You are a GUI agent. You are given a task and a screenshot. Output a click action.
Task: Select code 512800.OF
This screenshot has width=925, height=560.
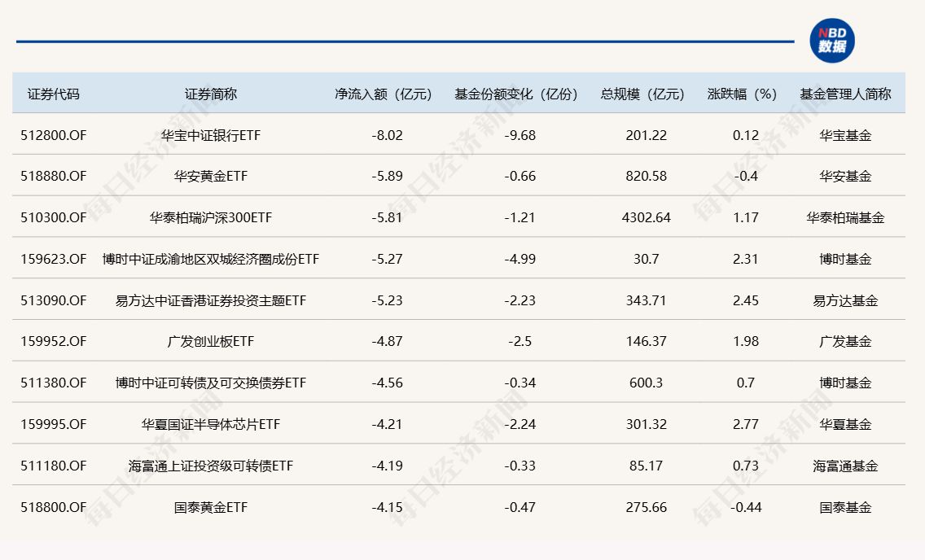54,136
